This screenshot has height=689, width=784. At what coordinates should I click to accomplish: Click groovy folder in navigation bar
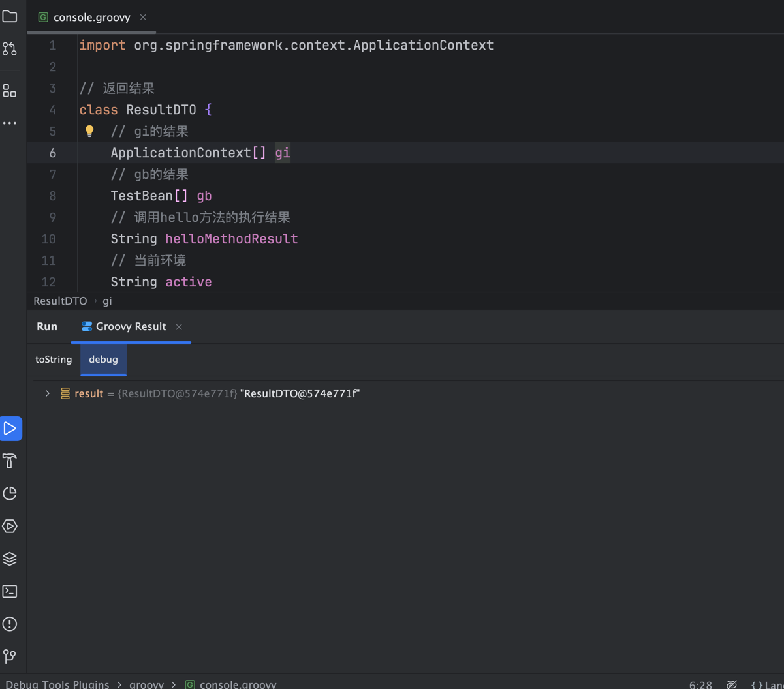146,684
